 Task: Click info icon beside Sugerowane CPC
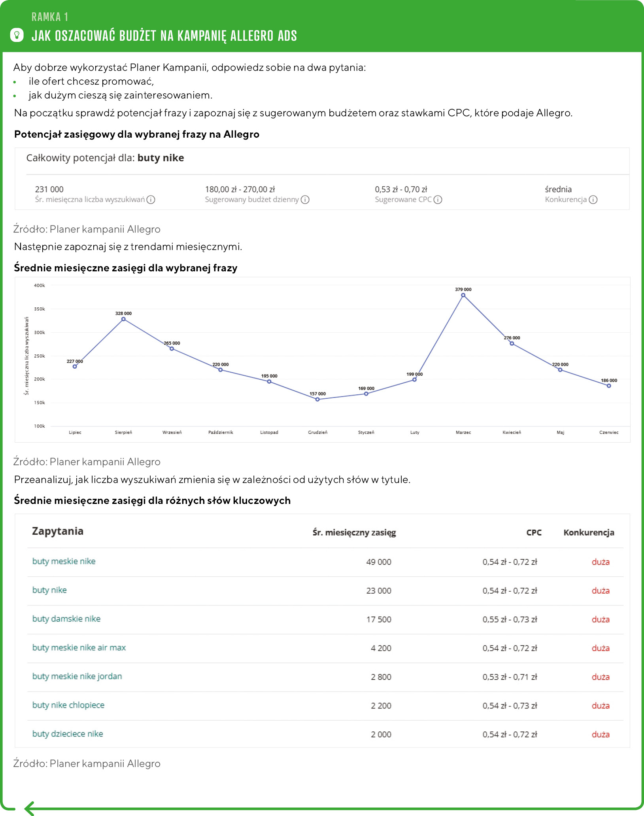(x=438, y=199)
